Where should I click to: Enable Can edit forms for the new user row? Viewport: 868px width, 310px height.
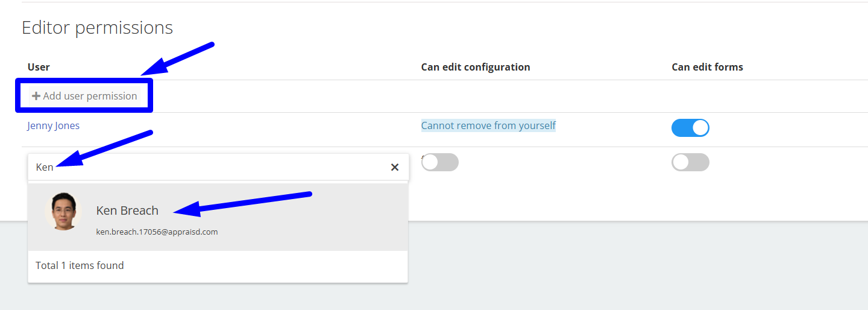pos(690,162)
